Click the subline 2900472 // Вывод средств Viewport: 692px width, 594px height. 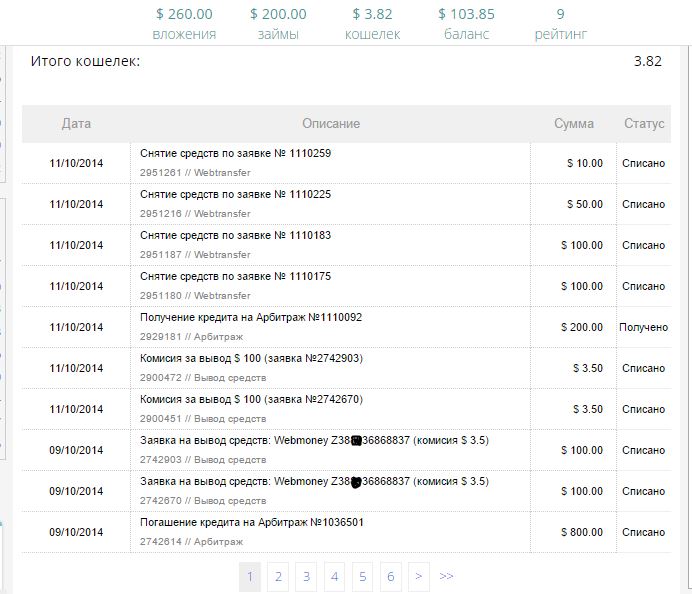click(x=203, y=378)
